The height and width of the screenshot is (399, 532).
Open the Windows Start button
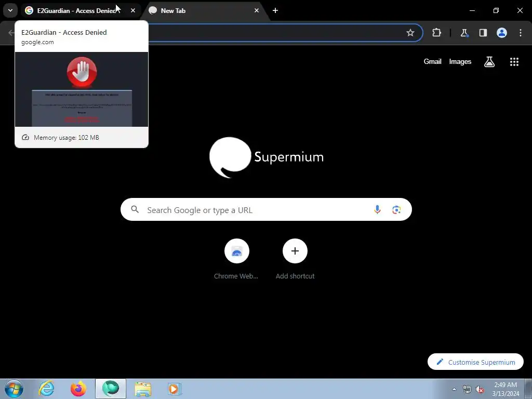click(x=14, y=389)
